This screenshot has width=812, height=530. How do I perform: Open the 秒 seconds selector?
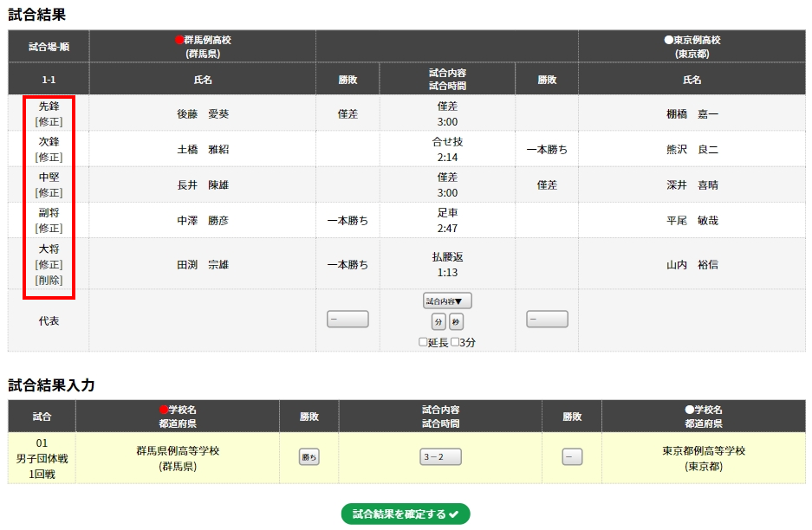click(456, 322)
